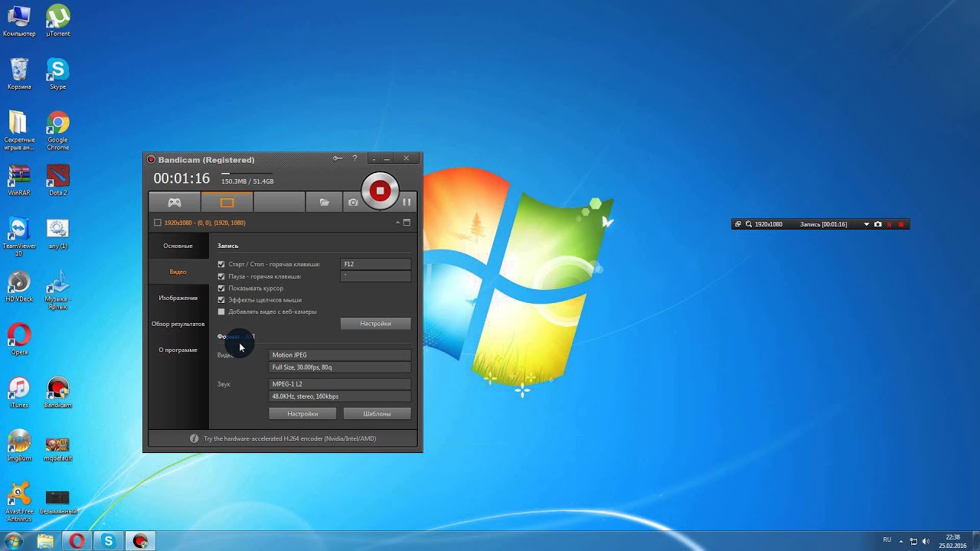Click Настройки button in format section
The width and height of the screenshot is (980, 551).
tap(302, 413)
